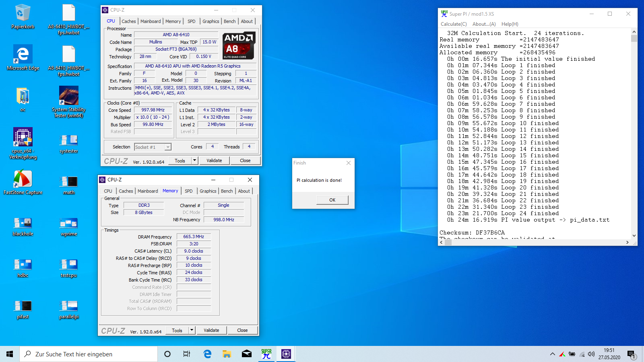Click the DRAM Frequency value 665.3 MHz
This screenshot has width=644, height=362.
194,237
